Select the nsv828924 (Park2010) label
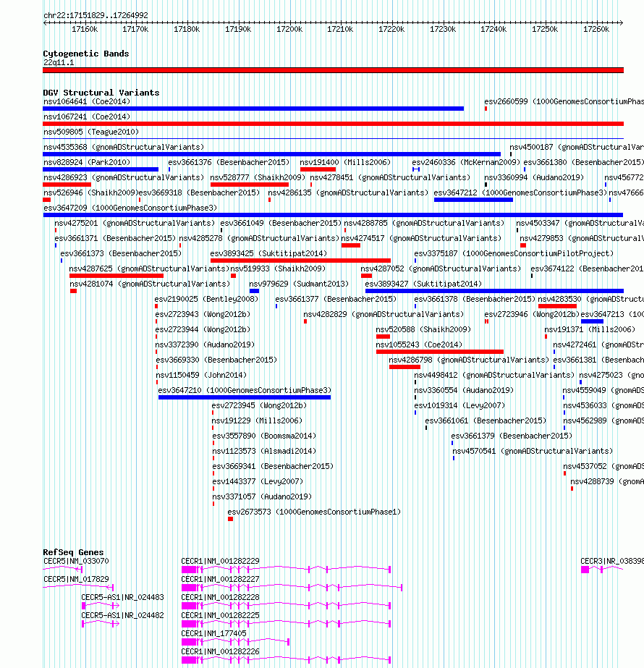This screenshot has width=644, height=668. [87, 162]
